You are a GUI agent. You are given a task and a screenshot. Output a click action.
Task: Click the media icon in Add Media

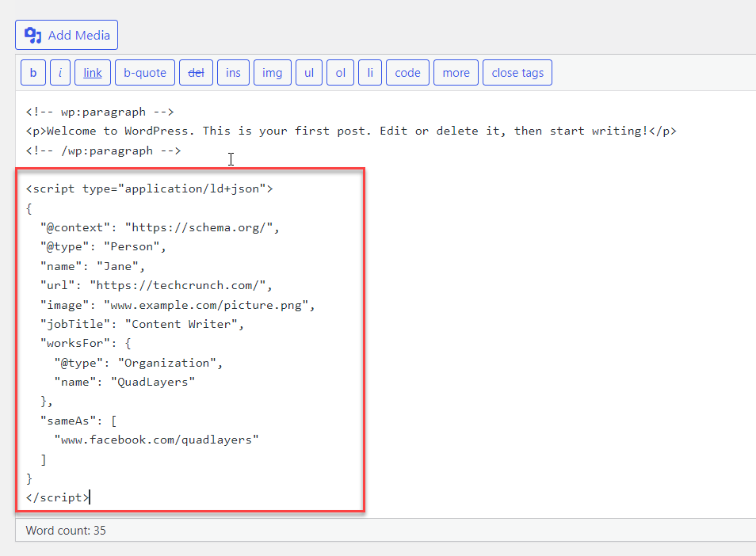click(32, 35)
